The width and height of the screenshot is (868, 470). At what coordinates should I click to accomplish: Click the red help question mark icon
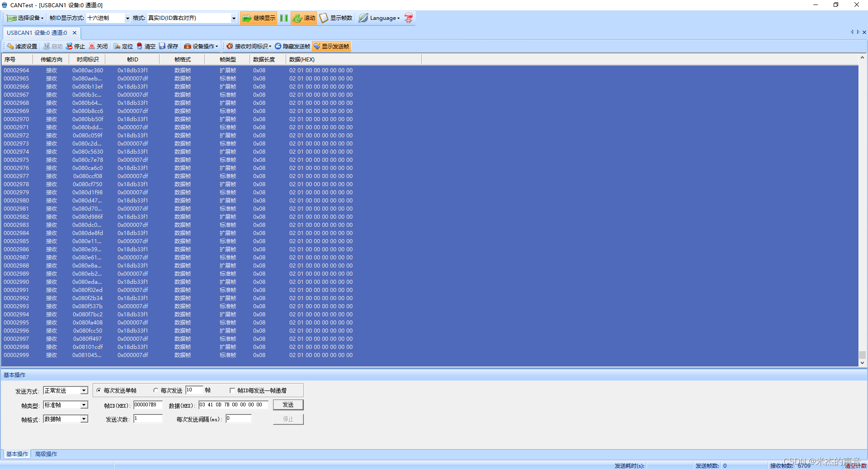[409, 18]
